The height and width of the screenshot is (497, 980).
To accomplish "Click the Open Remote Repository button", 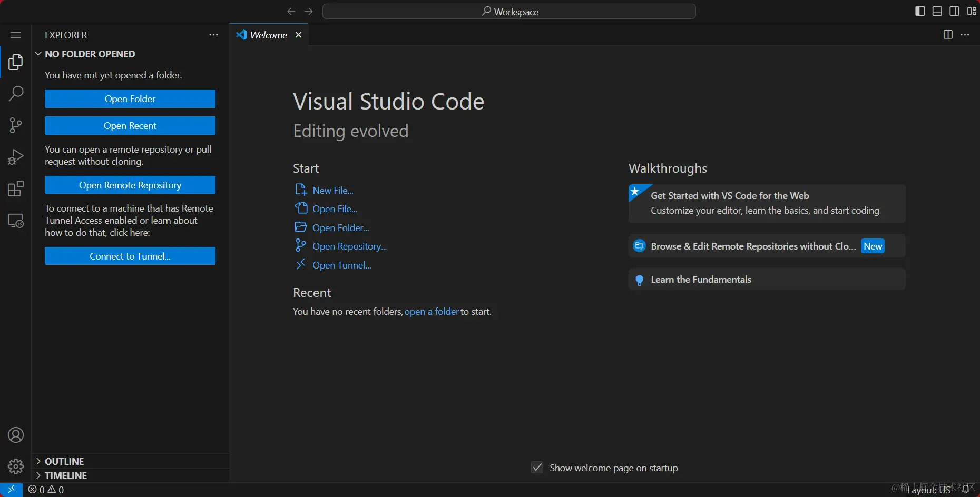I will point(130,185).
